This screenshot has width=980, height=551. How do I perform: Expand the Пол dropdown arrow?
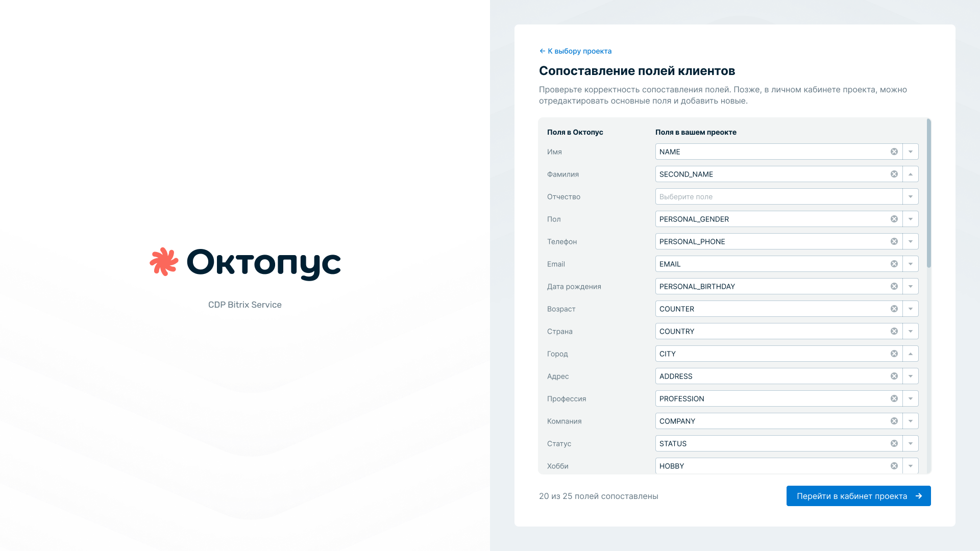pos(911,219)
